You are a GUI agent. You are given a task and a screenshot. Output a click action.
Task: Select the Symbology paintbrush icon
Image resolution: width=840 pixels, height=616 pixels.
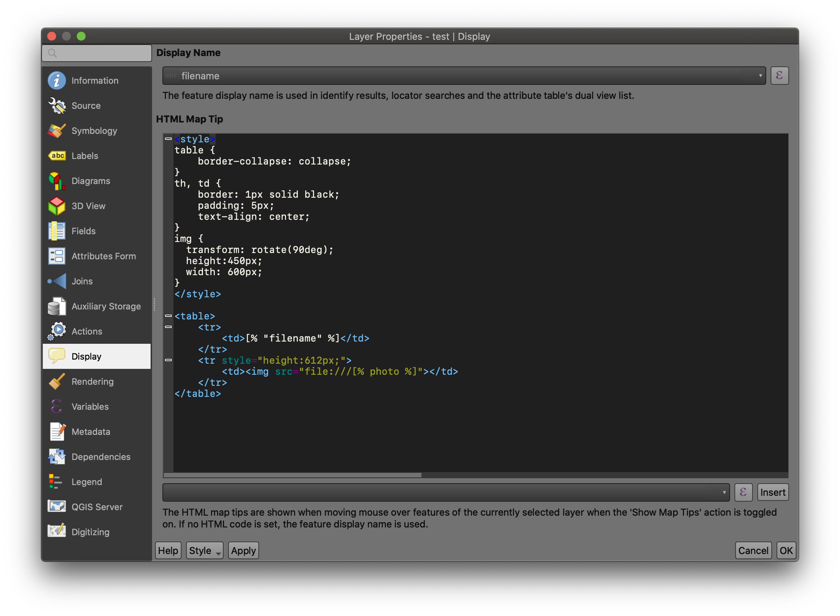click(x=57, y=131)
